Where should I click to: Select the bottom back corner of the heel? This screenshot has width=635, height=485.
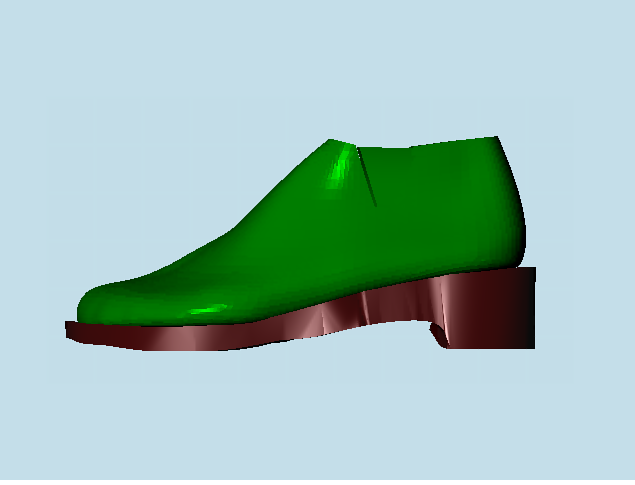[531, 345]
